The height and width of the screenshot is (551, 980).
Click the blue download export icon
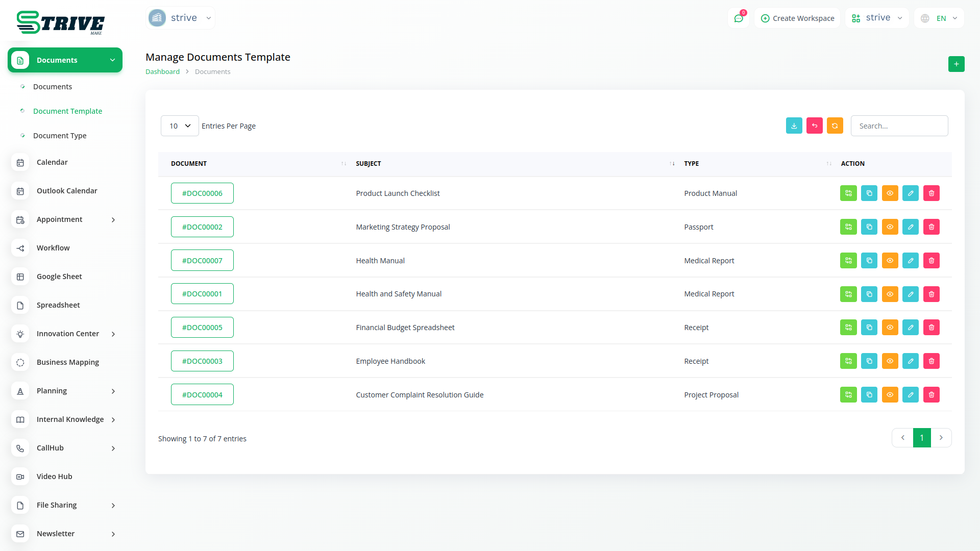click(x=794, y=126)
